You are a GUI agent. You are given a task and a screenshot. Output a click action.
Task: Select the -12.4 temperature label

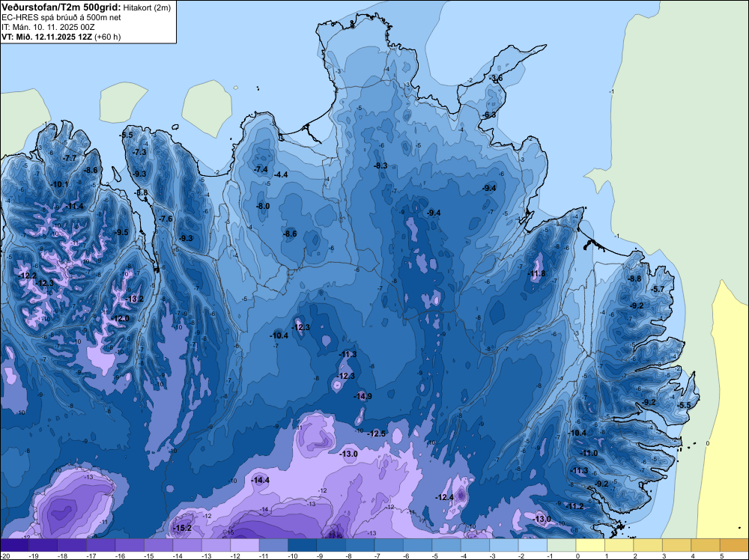[443, 497]
